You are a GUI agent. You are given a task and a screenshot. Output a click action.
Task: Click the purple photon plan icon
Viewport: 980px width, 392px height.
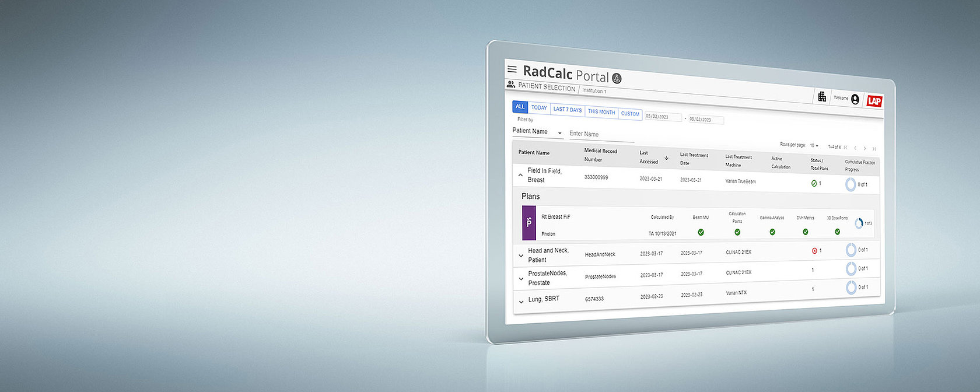click(x=529, y=223)
